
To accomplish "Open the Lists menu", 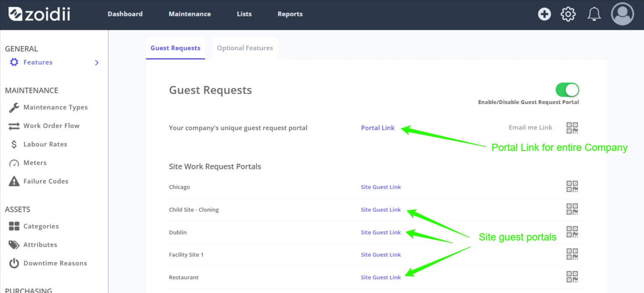I will (244, 14).
